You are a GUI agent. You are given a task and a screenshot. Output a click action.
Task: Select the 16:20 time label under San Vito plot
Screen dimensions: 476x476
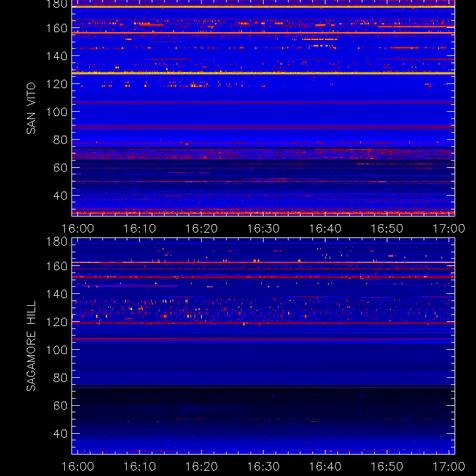point(202,228)
